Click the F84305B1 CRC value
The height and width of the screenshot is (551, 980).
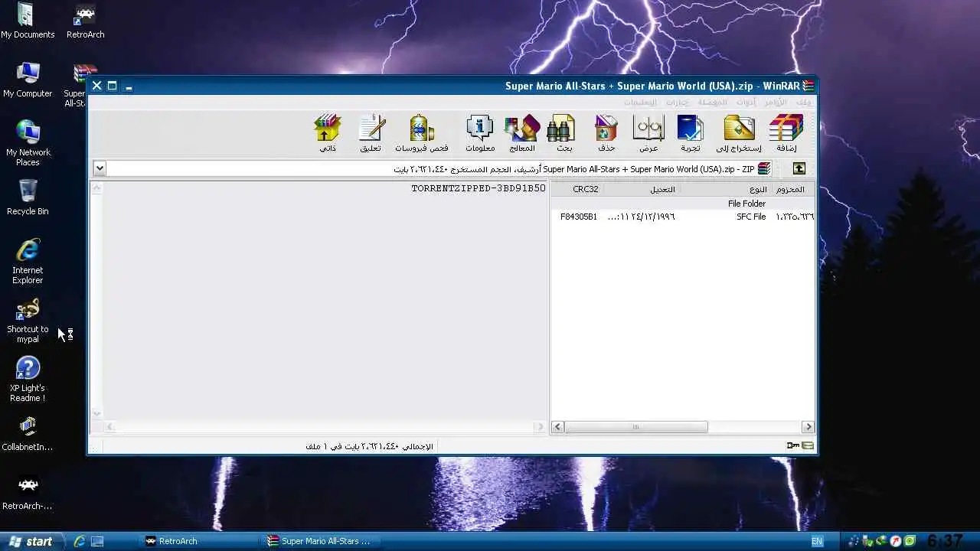click(579, 217)
